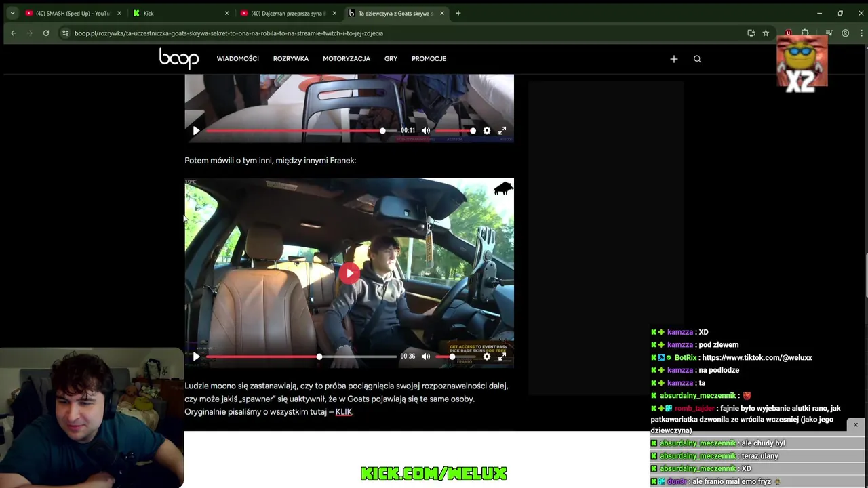The image size is (868, 488).
Task: Open the car video settings gear
Action: [x=487, y=357]
